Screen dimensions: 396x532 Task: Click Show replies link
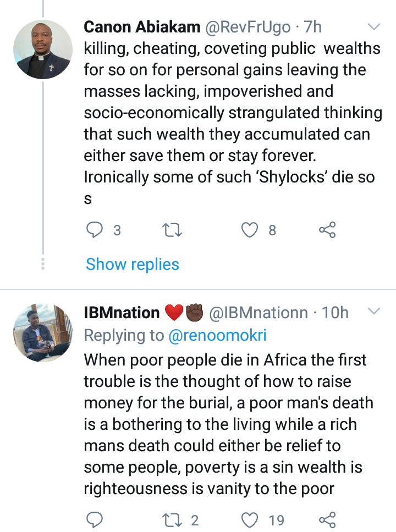tap(133, 264)
